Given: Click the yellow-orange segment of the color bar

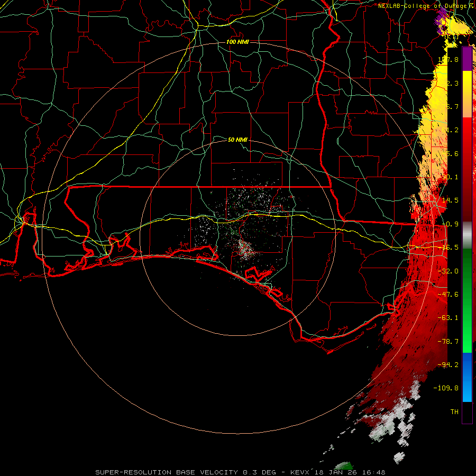Looking at the screenshot, I should (x=467, y=94).
